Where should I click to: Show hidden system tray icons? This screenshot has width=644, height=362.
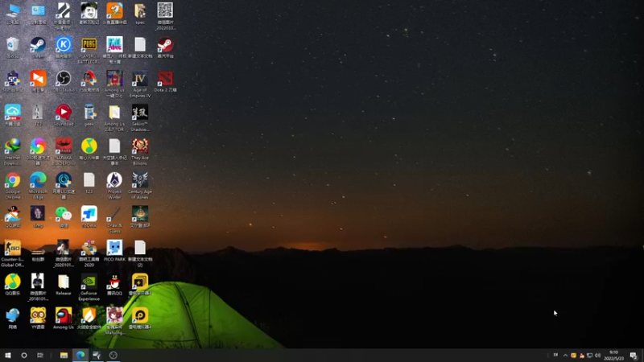565,356
